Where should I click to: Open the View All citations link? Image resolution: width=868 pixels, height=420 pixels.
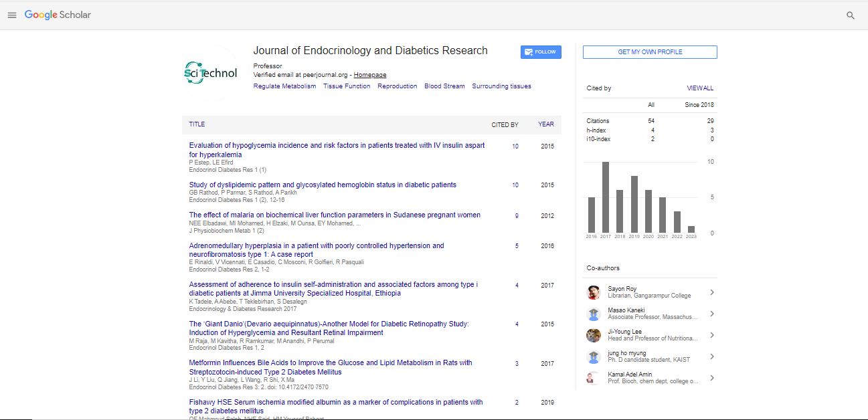(x=700, y=88)
